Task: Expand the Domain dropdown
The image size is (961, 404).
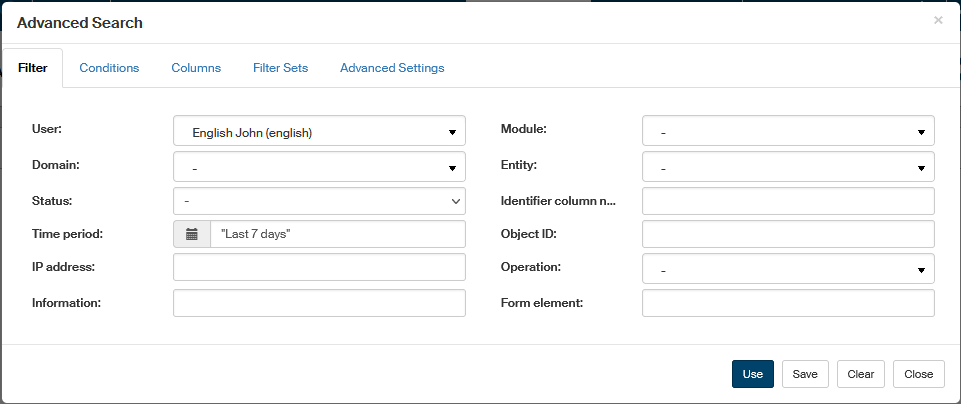Action: point(319,167)
